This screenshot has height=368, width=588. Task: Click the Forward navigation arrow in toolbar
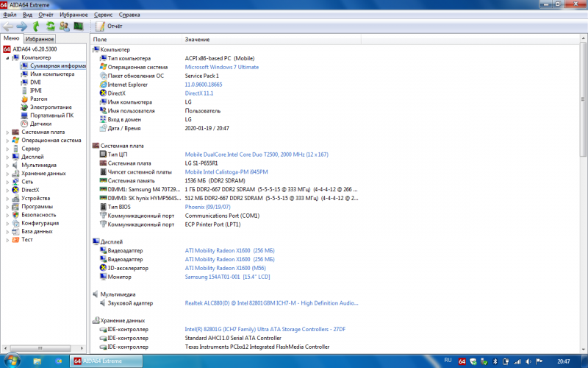click(x=22, y=26)
